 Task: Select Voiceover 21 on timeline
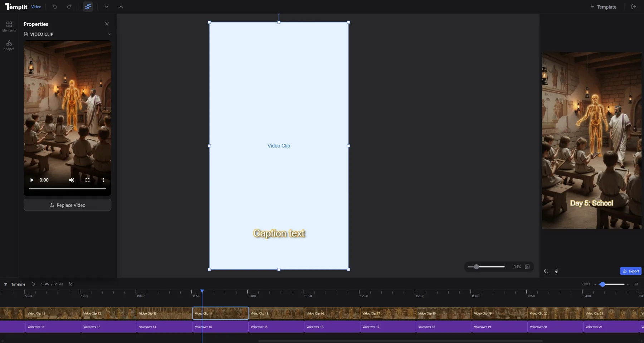pos(611,327)
